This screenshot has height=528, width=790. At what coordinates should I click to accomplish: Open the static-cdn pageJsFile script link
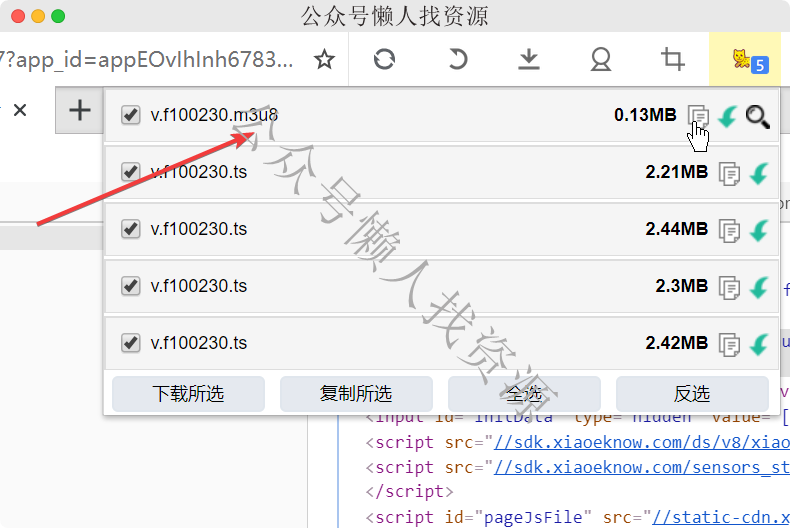720,517
